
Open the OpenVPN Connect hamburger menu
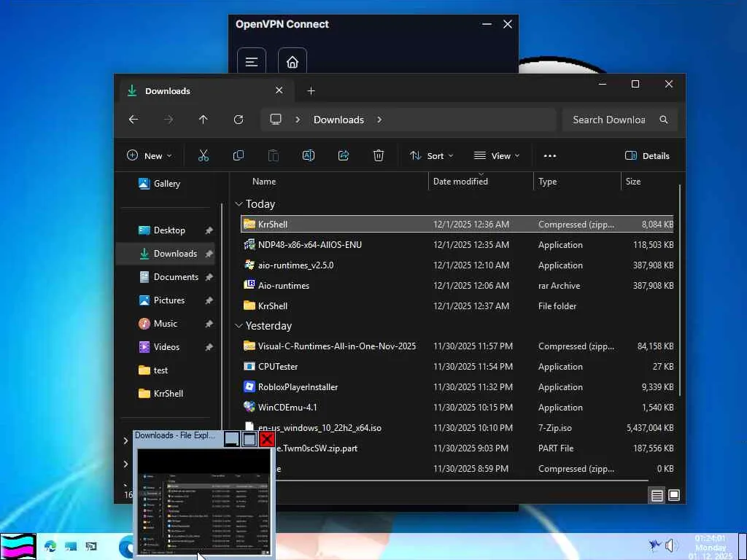tap(252, 62)
